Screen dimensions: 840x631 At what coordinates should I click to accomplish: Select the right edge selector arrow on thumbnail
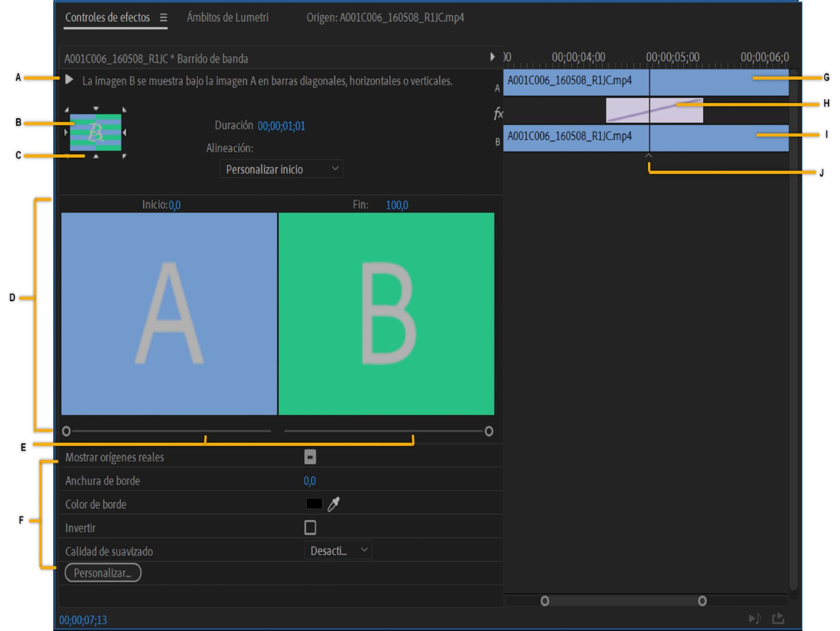point(125,132)
